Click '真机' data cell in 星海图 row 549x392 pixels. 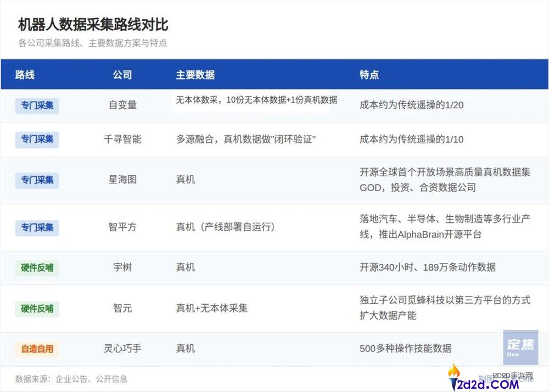tap(185, 180)
